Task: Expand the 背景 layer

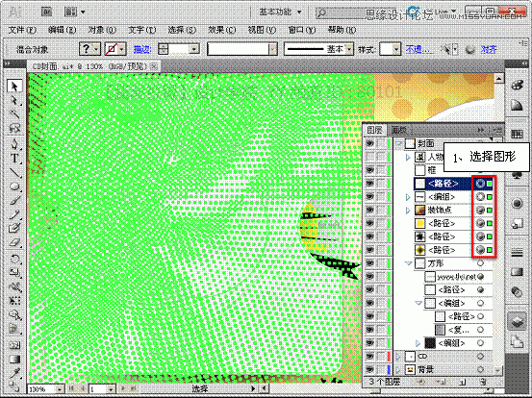Action: pyautogui.click(x=398, y=369)
